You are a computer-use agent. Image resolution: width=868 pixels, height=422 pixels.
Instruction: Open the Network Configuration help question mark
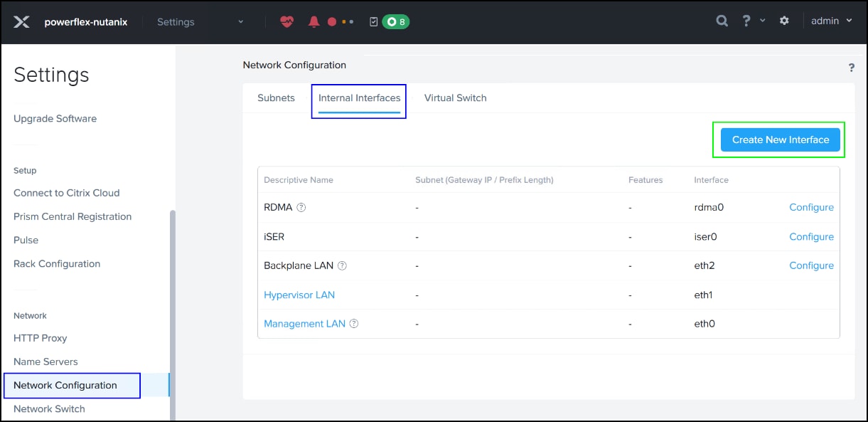851,68
